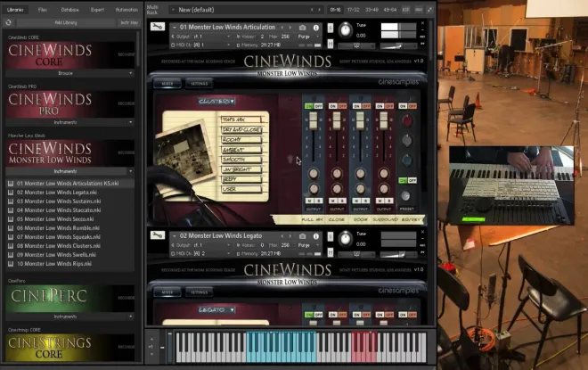Mute the Articulation instrument in header
The image size is (588, 370).
point(331,44)
